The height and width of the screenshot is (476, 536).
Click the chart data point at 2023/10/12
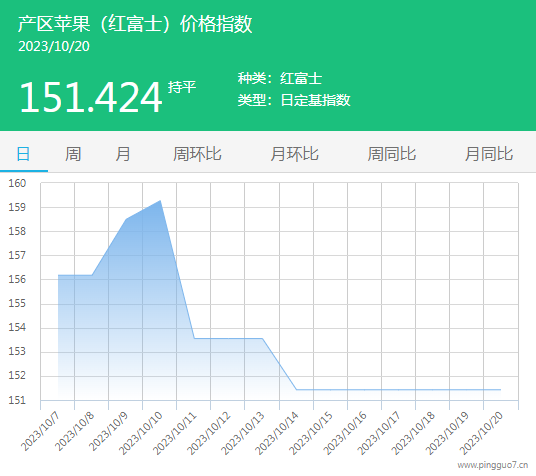pyautogui.click(x=228, y=338)
